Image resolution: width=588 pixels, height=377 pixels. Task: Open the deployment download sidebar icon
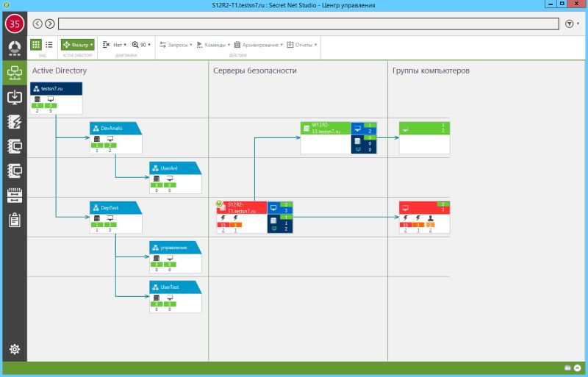[15, 97]
